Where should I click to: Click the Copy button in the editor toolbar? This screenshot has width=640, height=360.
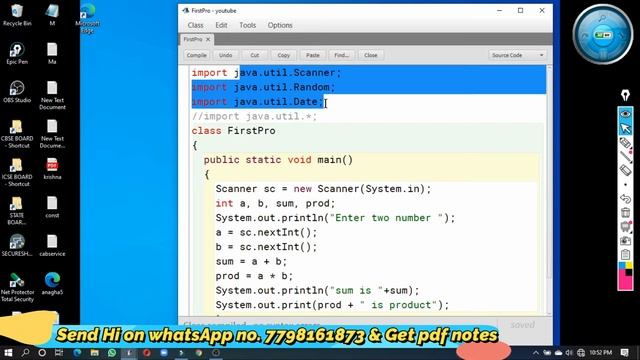(x=284, y=55)
